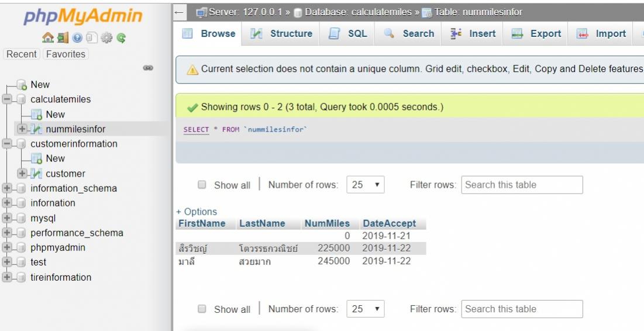Click the new database icon in tree
The width and height of the screenshot is (644, 331).
click(x=22, y=85)
